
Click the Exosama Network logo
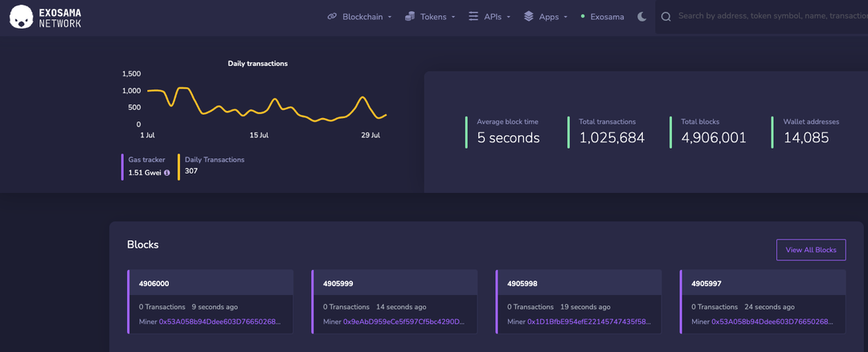[45, 17]
